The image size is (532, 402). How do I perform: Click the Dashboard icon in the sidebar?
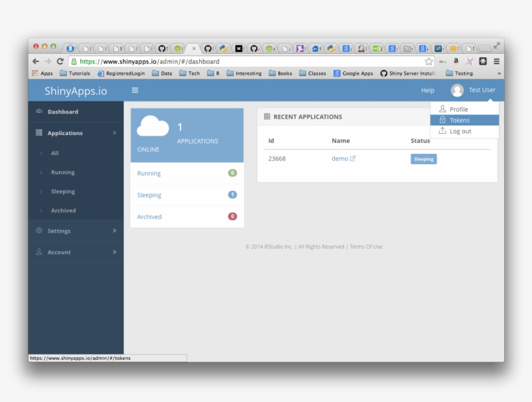[x=38, y=112]
